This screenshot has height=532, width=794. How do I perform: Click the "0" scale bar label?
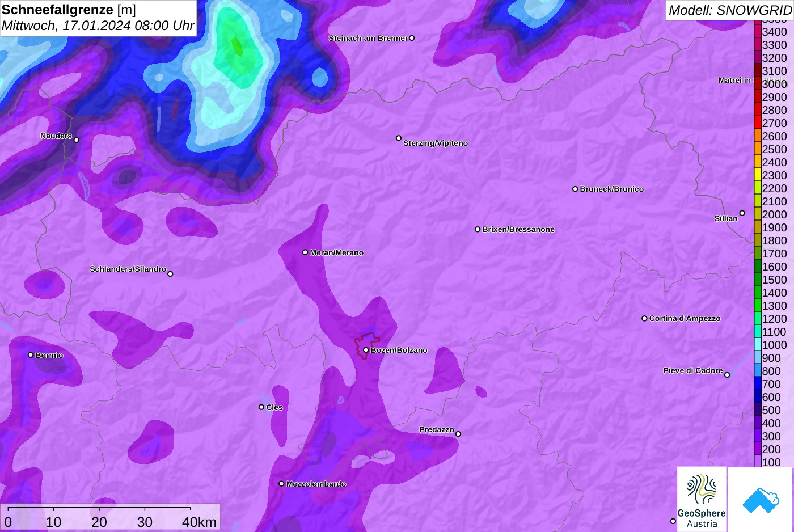point(8,522)
